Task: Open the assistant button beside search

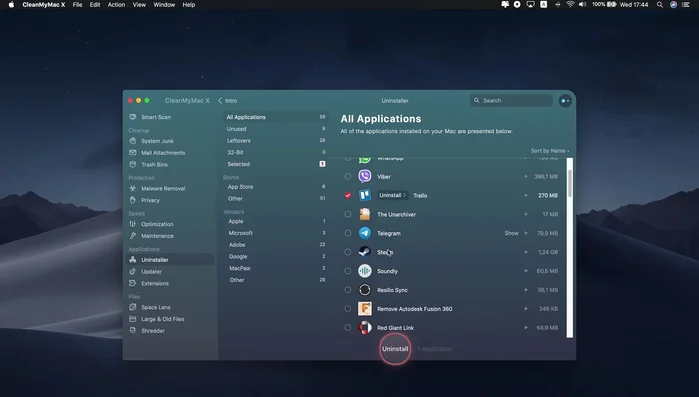Action: coord(565,101)
